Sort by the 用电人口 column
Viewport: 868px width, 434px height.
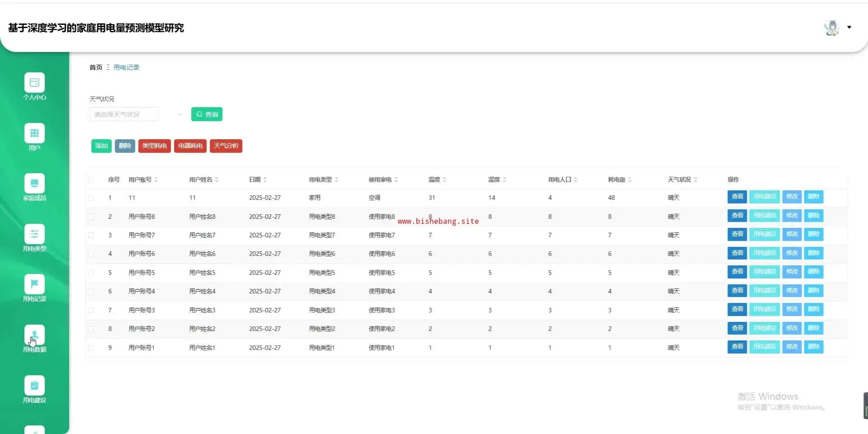coord(576,179)
